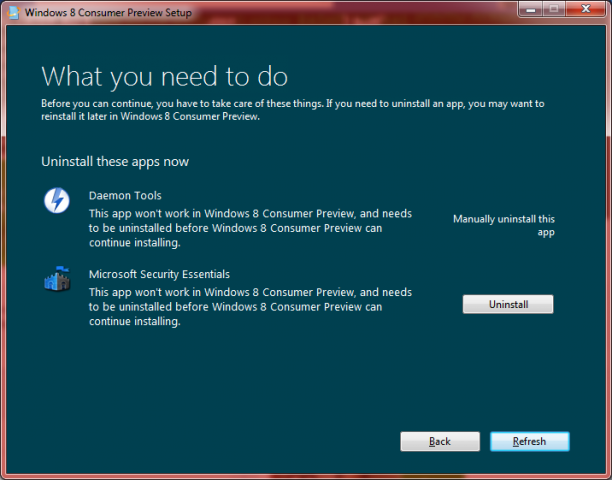Image resolution: width=612 pixels, height=480 pixels.
Task: Click 'Manually uninstall this app' text
Action: pos(504,226)
